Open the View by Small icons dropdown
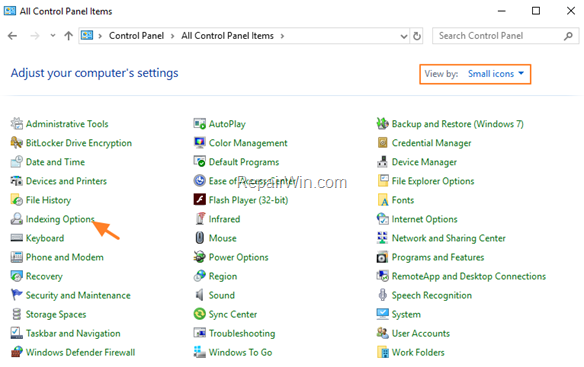The width and height of the screenshot is (584, 367). [x=496, y=74]
